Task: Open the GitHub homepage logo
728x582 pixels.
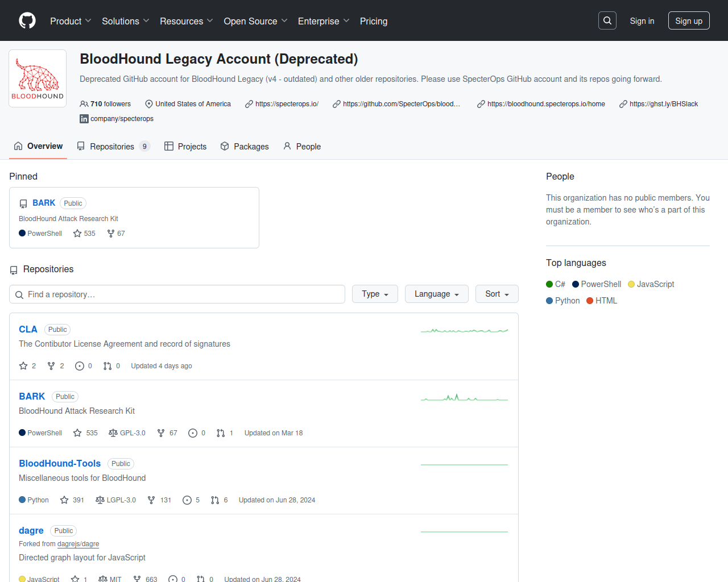Action: 27,20
